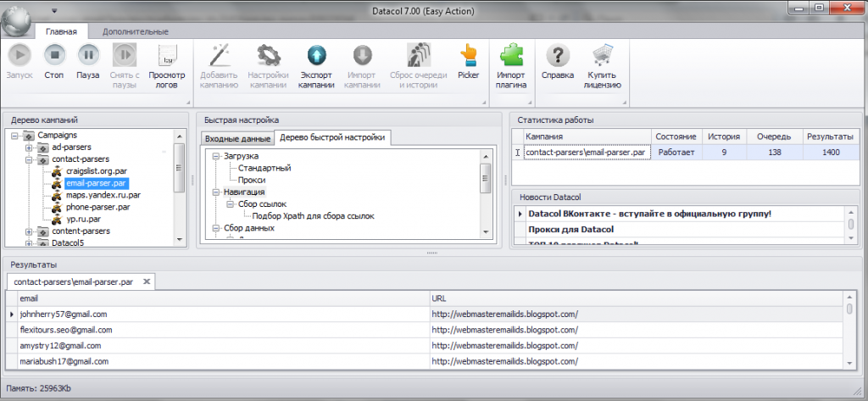The image size is (868, 401).
Task: Open Прокси для Datacol news item
Action: [x=570, y=229]
